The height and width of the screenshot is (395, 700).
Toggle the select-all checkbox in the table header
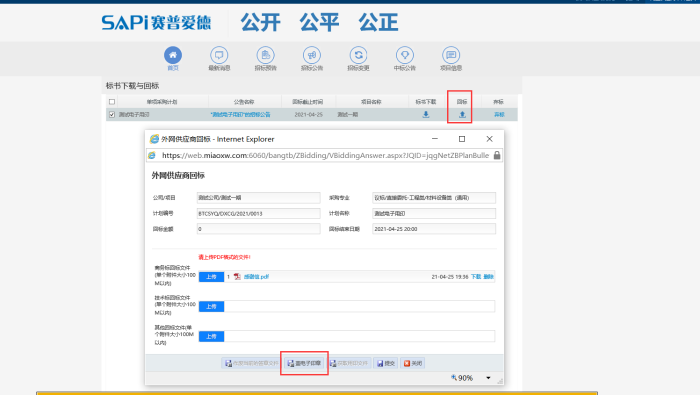click(112, 102)
